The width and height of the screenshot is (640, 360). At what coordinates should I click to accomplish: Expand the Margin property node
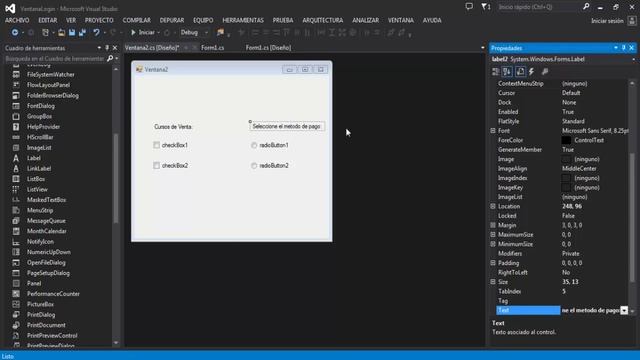click(x=493, y=225)
